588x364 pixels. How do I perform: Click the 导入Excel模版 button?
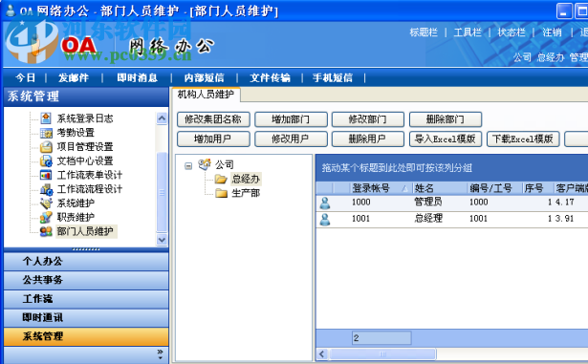tap(446, 139)
